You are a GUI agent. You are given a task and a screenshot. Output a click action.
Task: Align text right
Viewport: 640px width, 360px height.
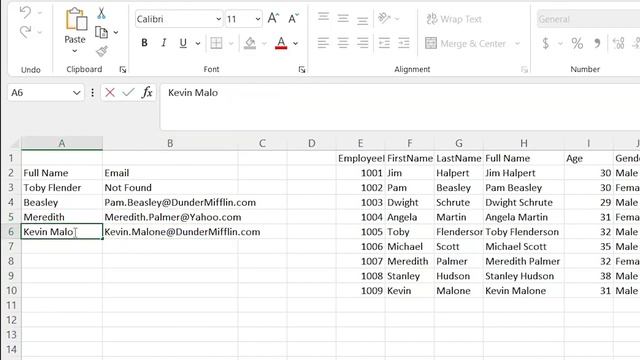pos(362,43)
